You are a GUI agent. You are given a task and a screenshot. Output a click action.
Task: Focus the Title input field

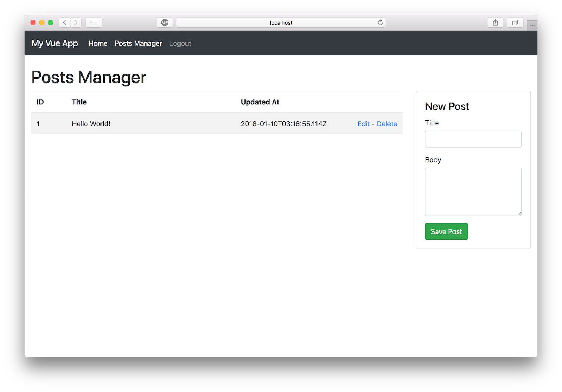pos(473,139)
